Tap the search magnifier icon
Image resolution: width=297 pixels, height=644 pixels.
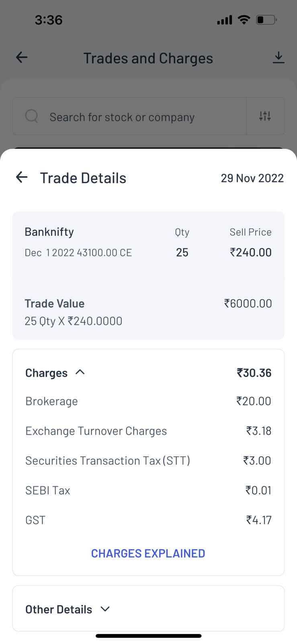tap(31, 116)
